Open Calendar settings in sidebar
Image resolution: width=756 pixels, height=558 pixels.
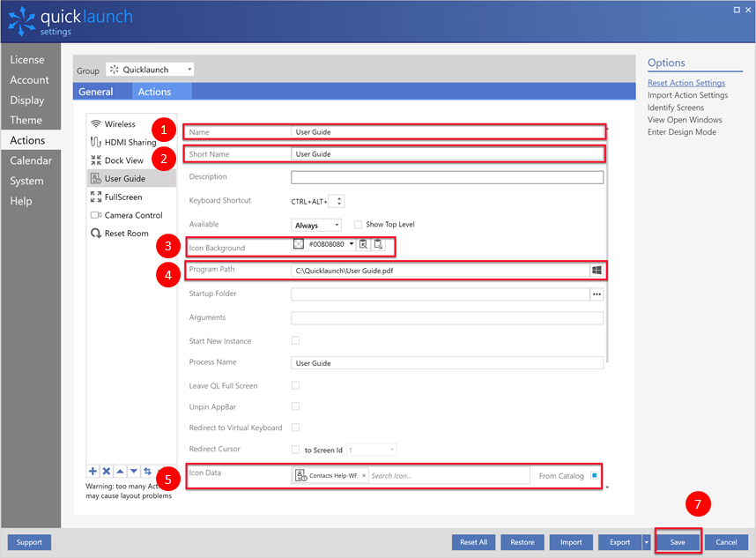pyautogui.click(x=31, y=160)
